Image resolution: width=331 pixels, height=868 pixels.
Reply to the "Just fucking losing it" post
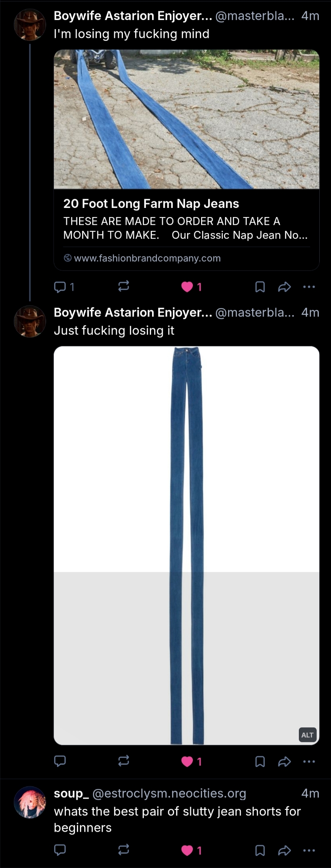tap(60, 761)
